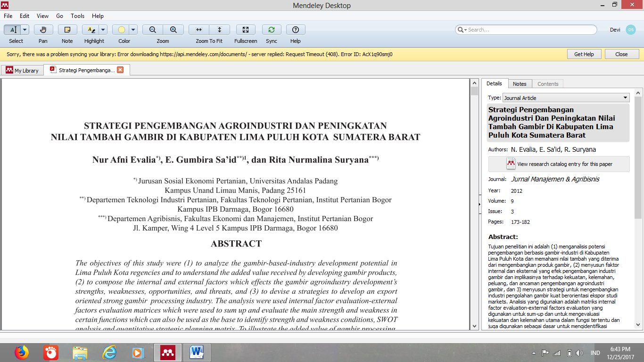The height and width of the screenshot is (362, 644).
Task: Fit document to page width
Action: (x=199, y=30)
